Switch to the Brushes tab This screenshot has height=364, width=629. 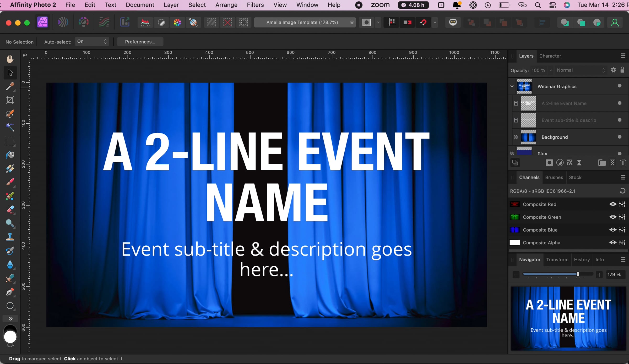pyautogui.click(x=554, y=177)
